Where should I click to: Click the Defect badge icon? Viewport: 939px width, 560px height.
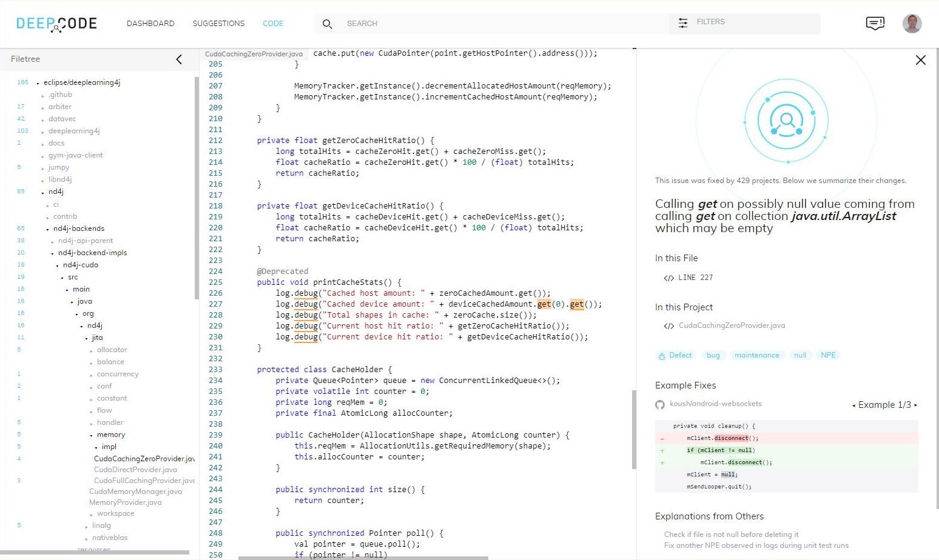[x=661, y=355]
